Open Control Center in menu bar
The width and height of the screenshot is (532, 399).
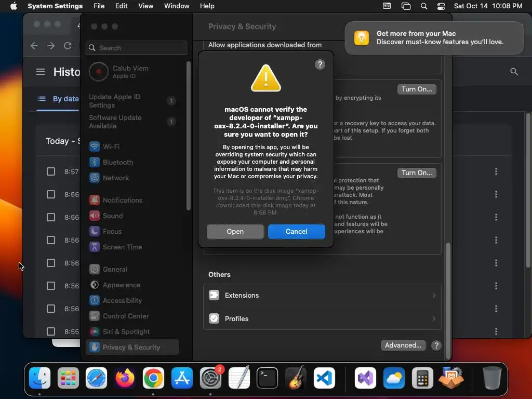click(441, 6)
